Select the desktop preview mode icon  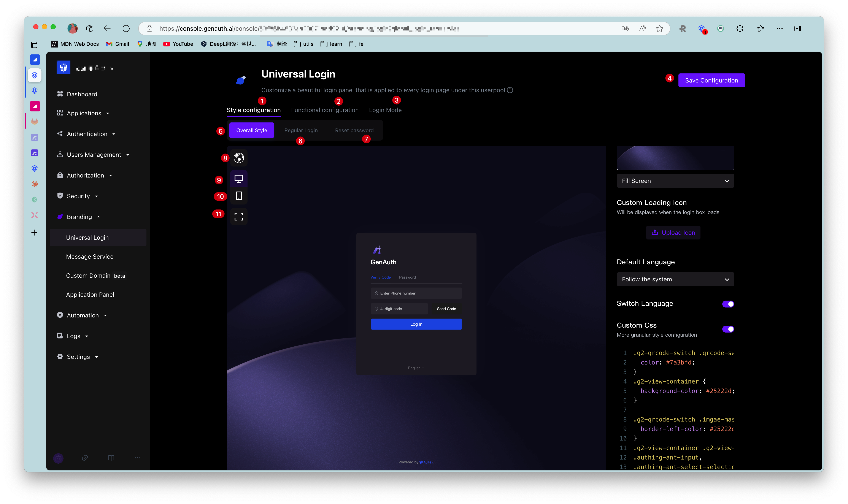coord(239,178)
